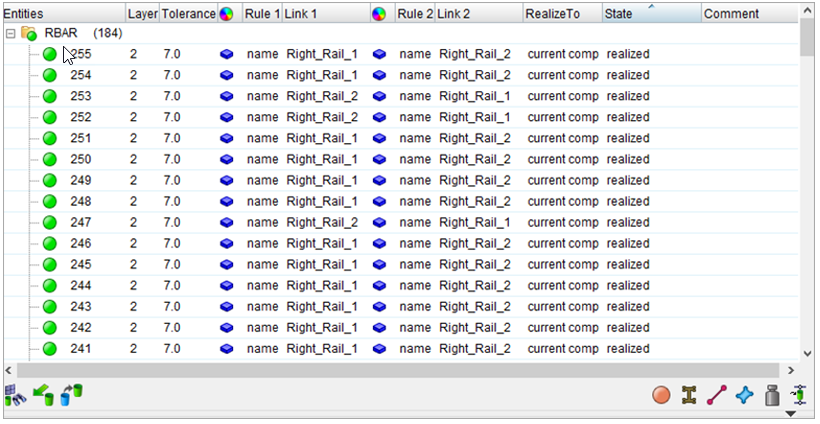Sort by the State column header
Screen dimensions: 820x424
pos(651,14)
